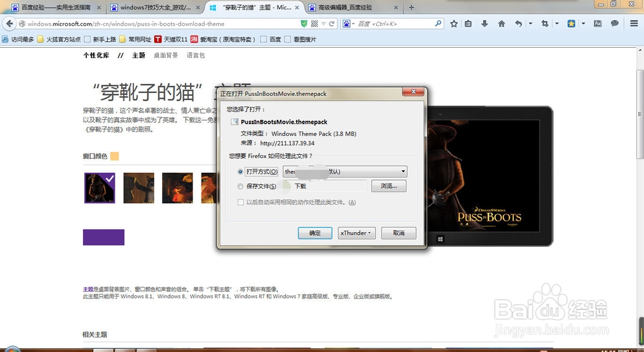Open the 访问最多 bookmark
Image resolution: width=644 pixels, height=352 pixels.
17,39
